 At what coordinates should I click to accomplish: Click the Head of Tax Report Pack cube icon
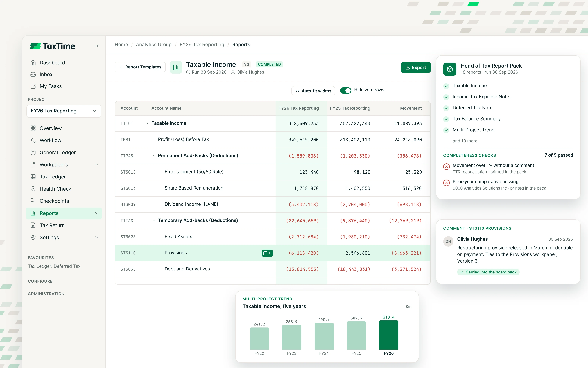(x=450, y=69)
